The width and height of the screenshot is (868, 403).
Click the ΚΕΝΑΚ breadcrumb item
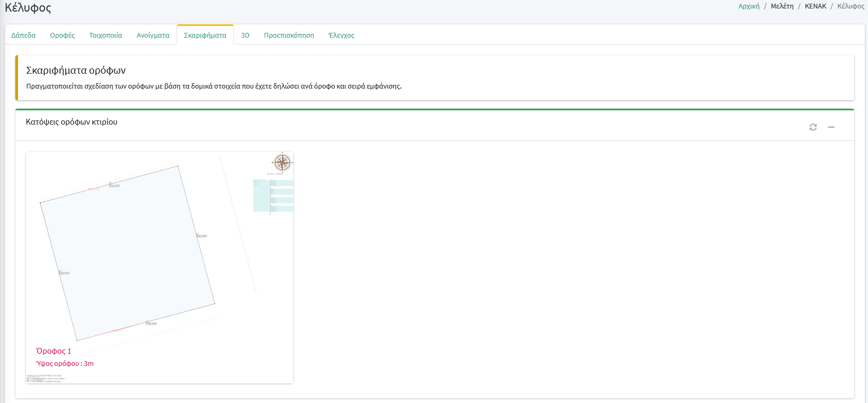coord(816,6)
